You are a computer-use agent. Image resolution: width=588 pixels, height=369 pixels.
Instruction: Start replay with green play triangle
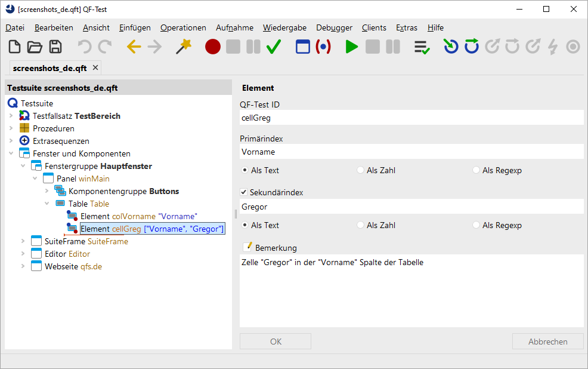pos(352,47)
